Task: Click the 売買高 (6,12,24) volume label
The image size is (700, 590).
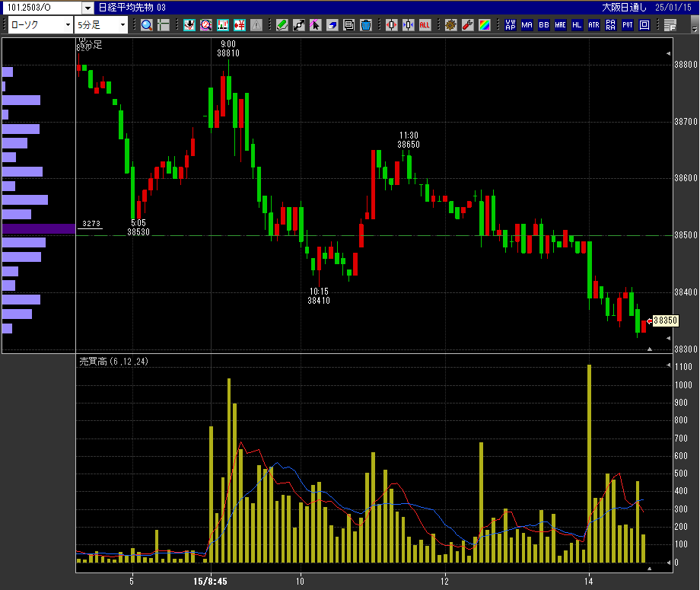Action: point(113,362)
